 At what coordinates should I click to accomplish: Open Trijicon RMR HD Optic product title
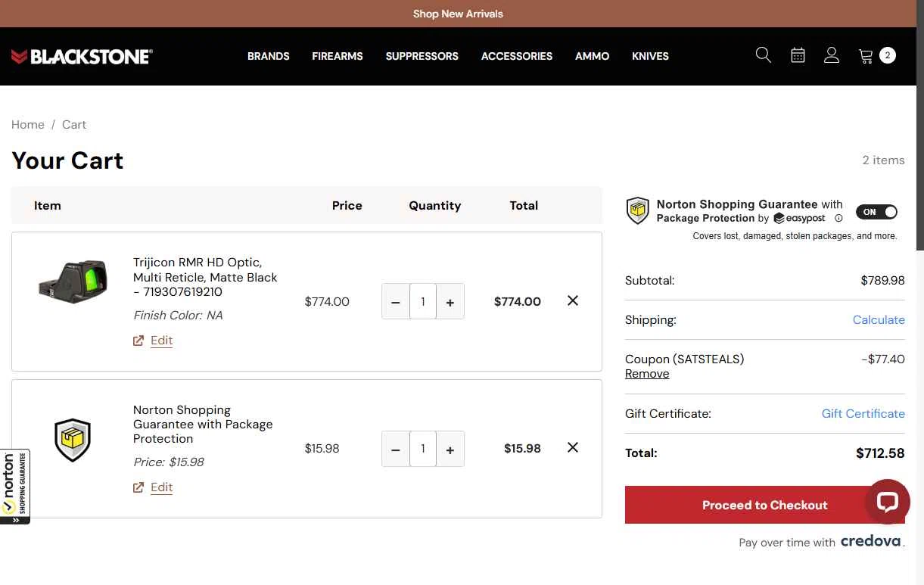coord(205,277)
